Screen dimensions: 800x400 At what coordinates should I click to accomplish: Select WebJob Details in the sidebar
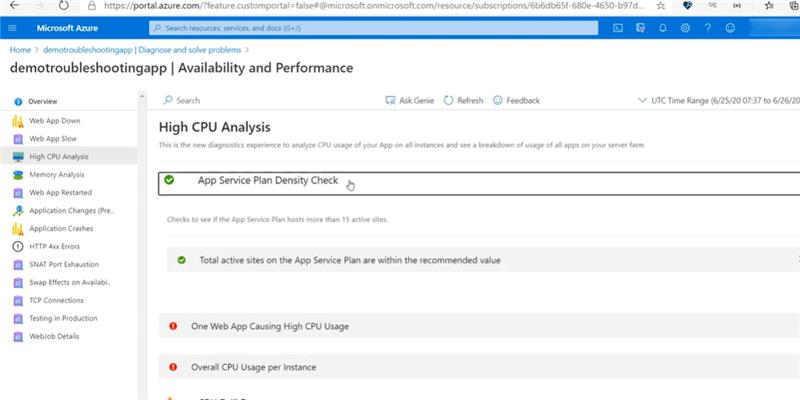tap(54, 336)
